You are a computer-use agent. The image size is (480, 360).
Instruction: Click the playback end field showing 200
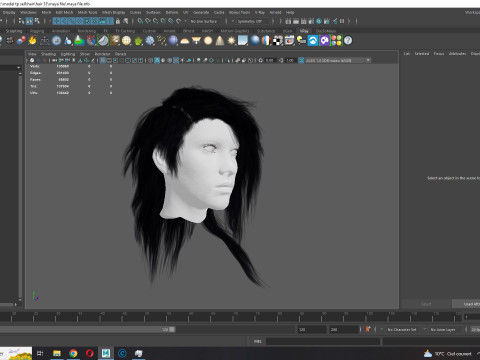344,330
